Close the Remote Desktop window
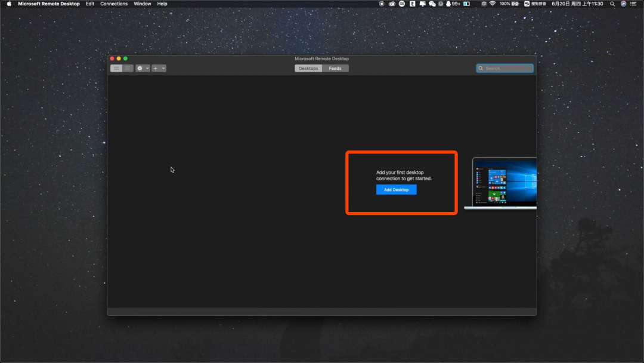The width and height of the screenshot is (644, 363). point(112,59)
